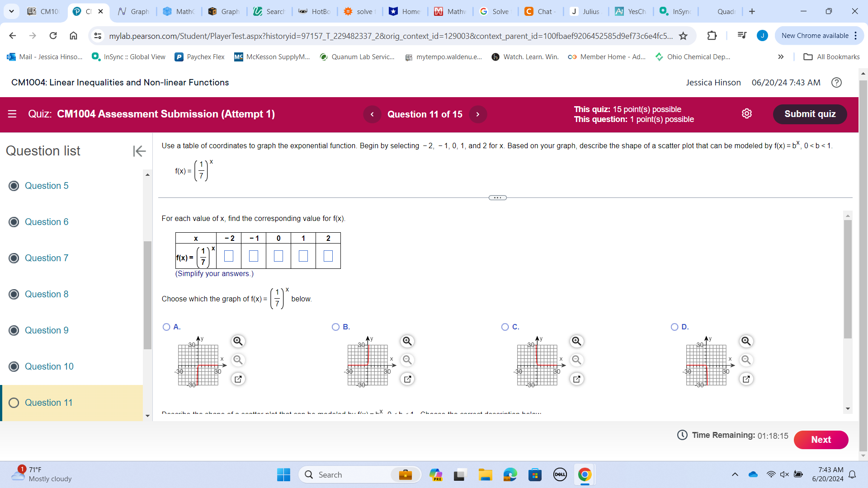The image size is (868, 488).
Task: Click the zoom-in icon on graph D
Action: (x=746, y=341)
